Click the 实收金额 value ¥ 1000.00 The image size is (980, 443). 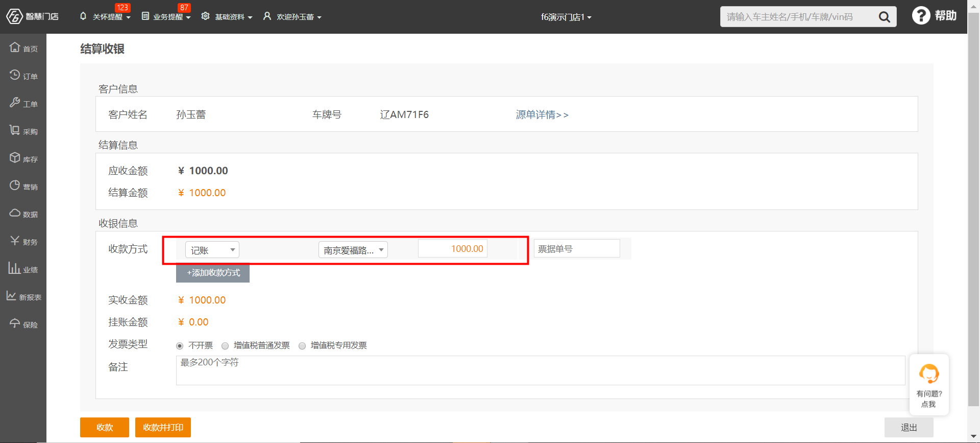[x=202, y=300]
